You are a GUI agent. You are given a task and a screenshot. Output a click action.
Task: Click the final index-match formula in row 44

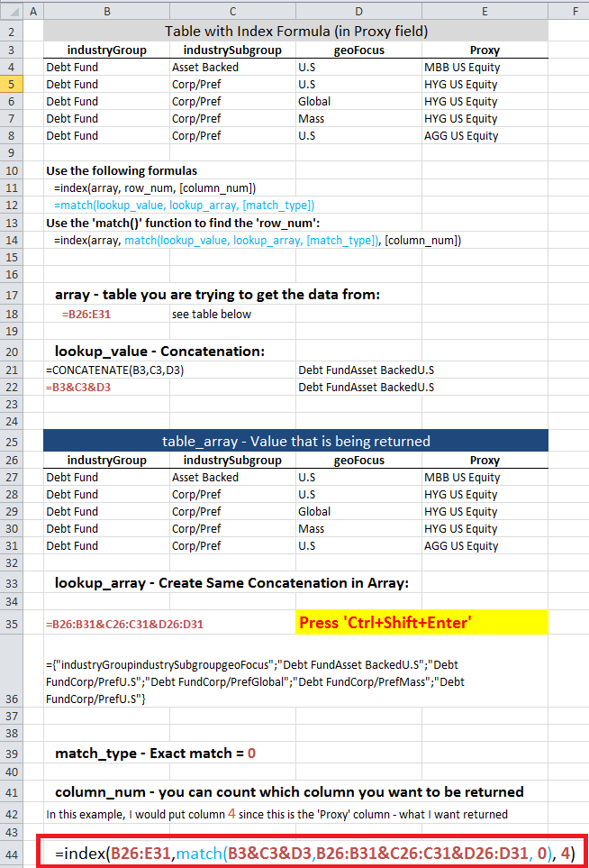(x=314, y=854)
